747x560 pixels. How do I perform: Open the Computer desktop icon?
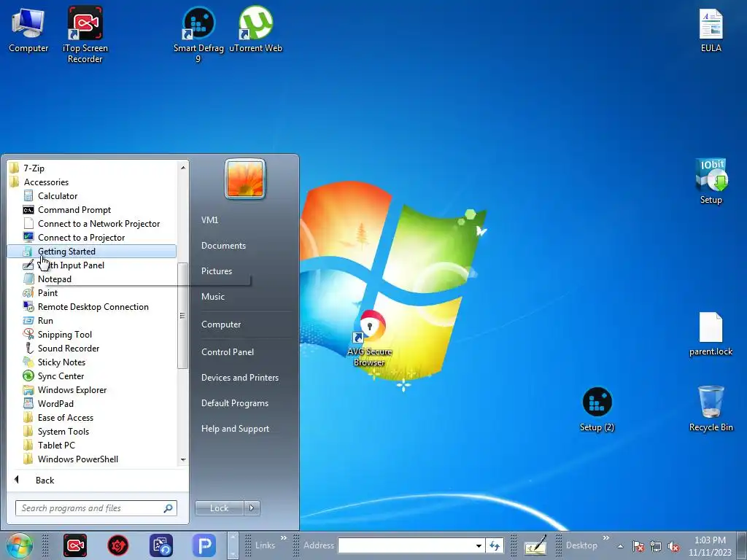[x=28, y=30]
